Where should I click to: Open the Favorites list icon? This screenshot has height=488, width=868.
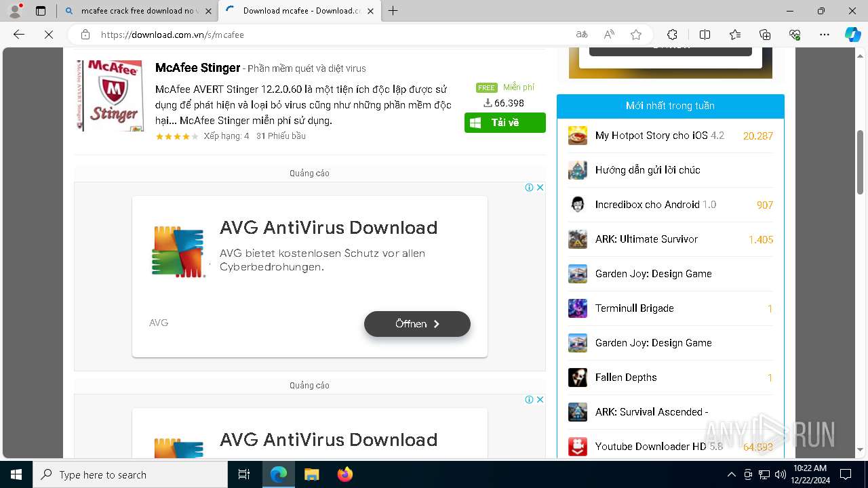(x=735, y=35)
